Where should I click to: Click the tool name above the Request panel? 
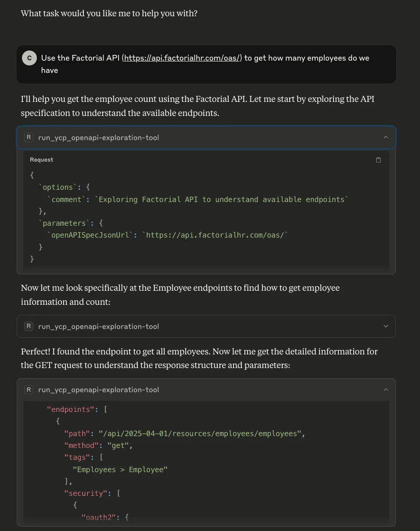click(x=98, y=137)
